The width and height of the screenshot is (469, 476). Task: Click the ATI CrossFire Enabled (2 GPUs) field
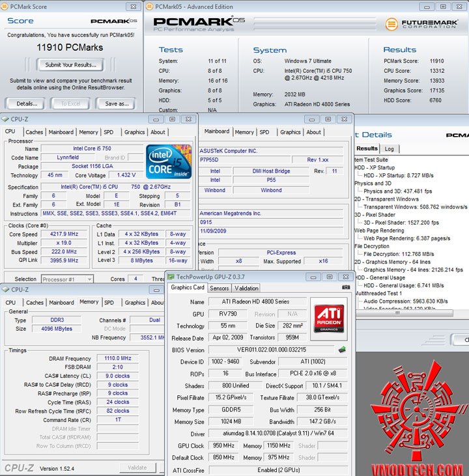pos(279,470)
